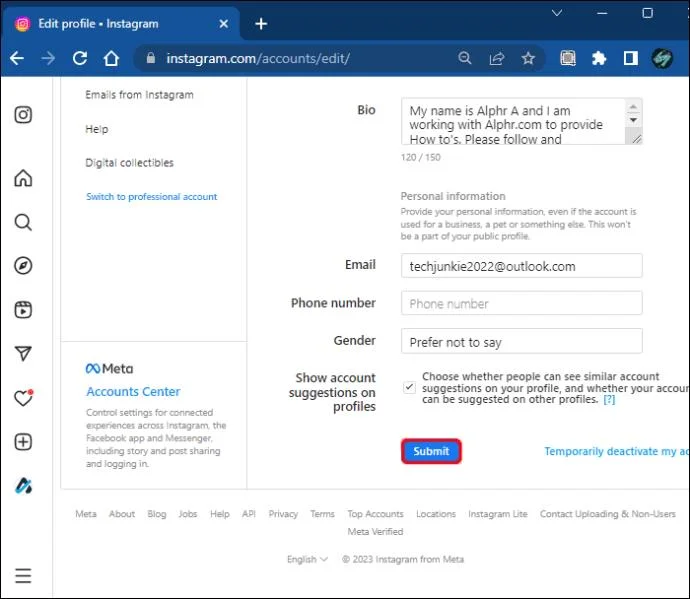Open Search from the sidebar magnifier icon

tap(23, 222)
